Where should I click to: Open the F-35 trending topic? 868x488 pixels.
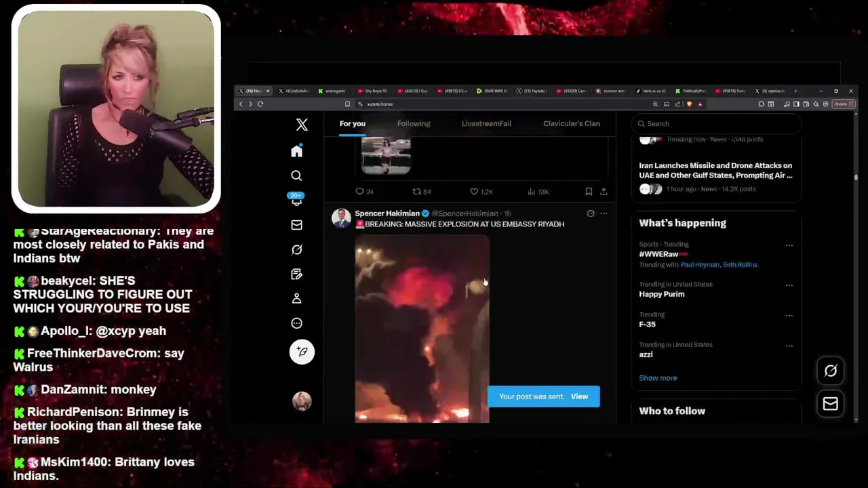pyautogui.click(x=647, y=324)
